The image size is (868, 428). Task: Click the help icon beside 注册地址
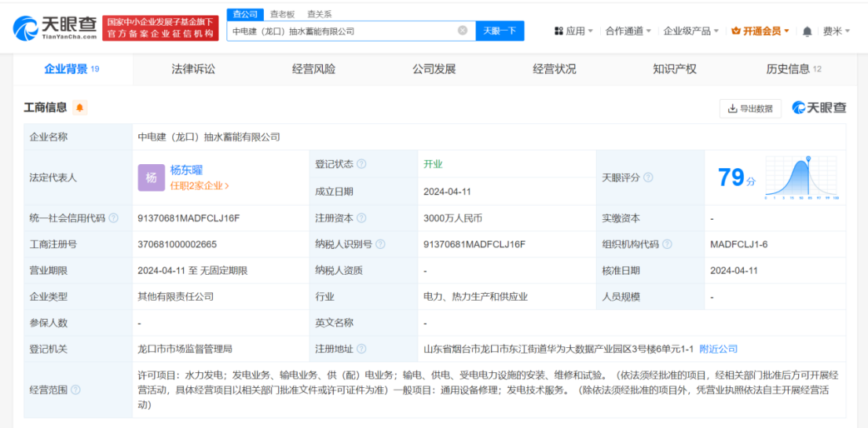coord(361,349)
